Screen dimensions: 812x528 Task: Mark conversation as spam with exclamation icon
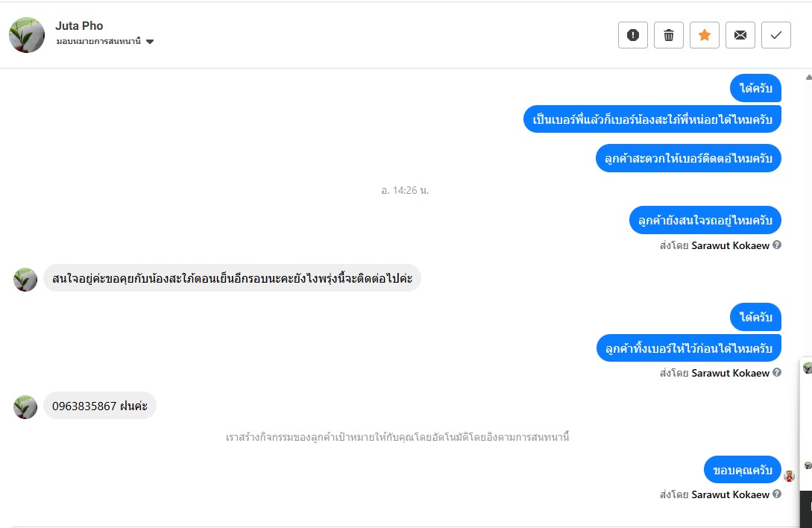(x=633, y=35)
